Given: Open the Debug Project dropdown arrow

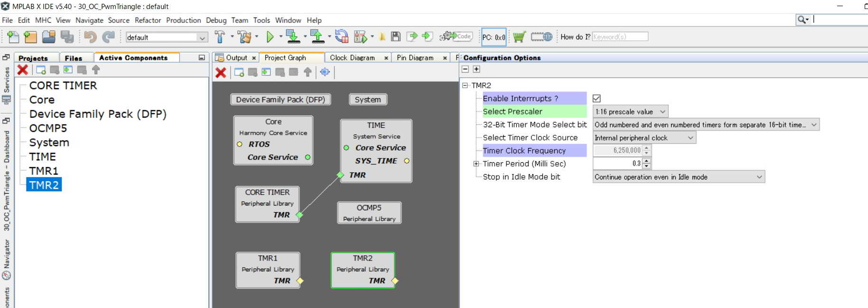Looking at the screenshot, I should coord(372,37).
